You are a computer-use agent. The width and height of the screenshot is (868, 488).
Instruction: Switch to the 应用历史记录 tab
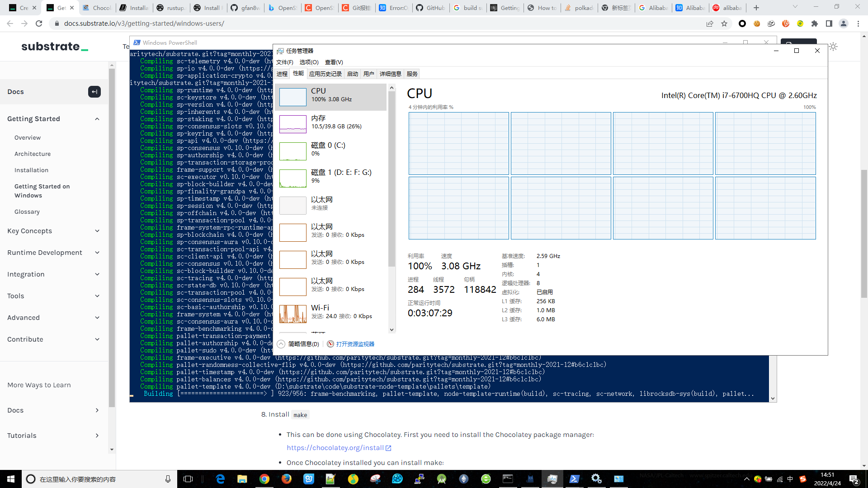coord(325,74)
